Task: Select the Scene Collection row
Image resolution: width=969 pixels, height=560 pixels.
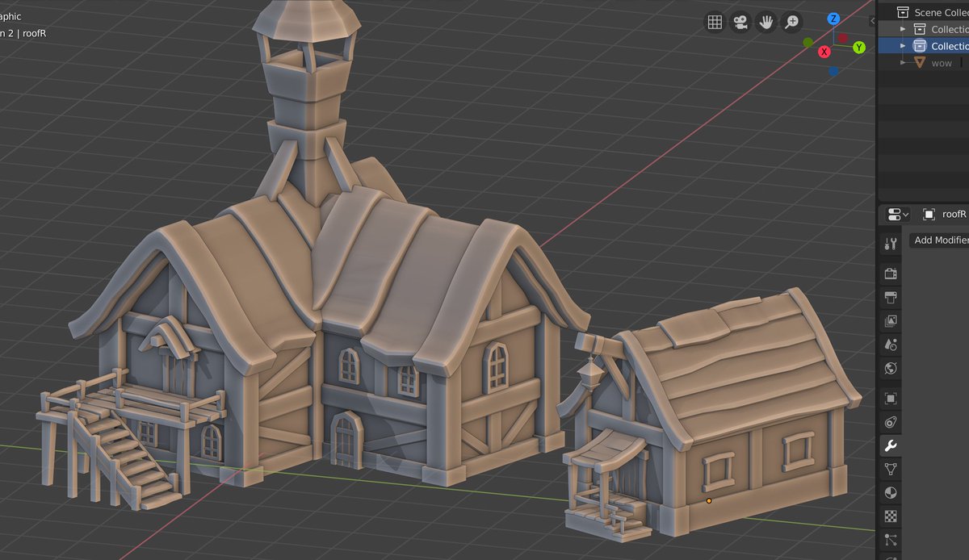Action: (923, 12)
